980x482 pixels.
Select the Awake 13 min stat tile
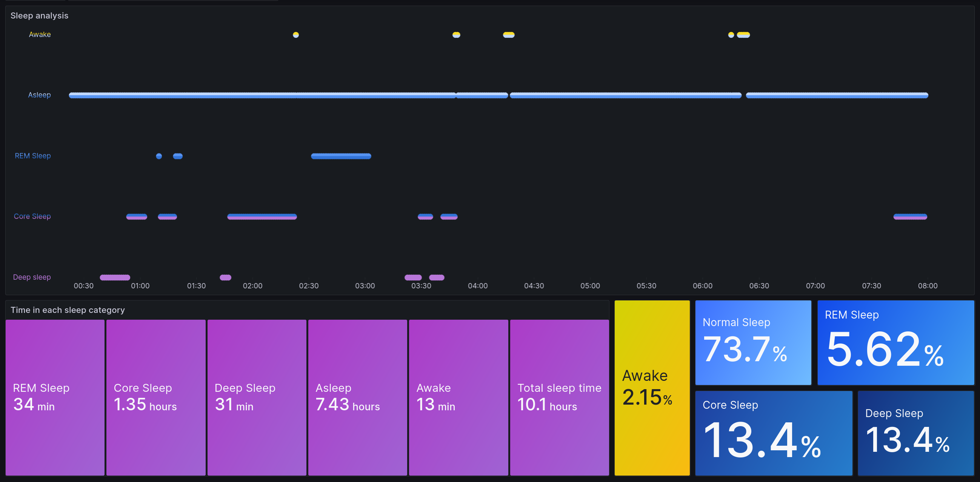[x=458, y=397]
